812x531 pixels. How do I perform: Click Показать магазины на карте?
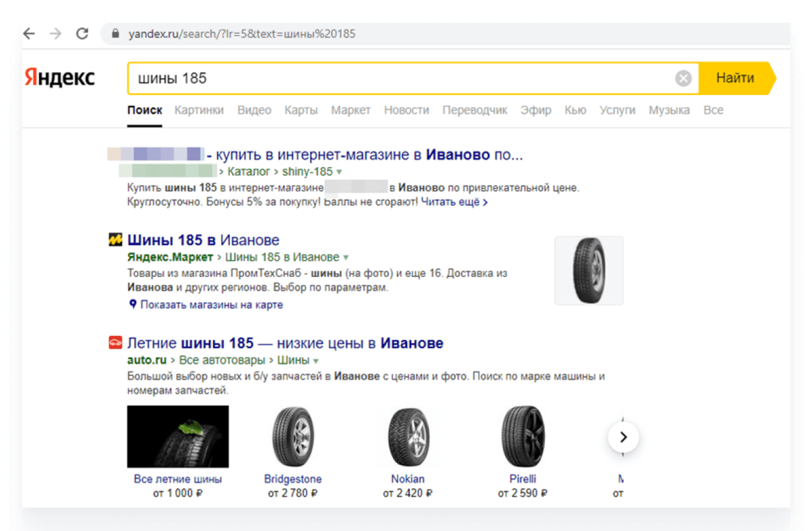coord(211,305)
